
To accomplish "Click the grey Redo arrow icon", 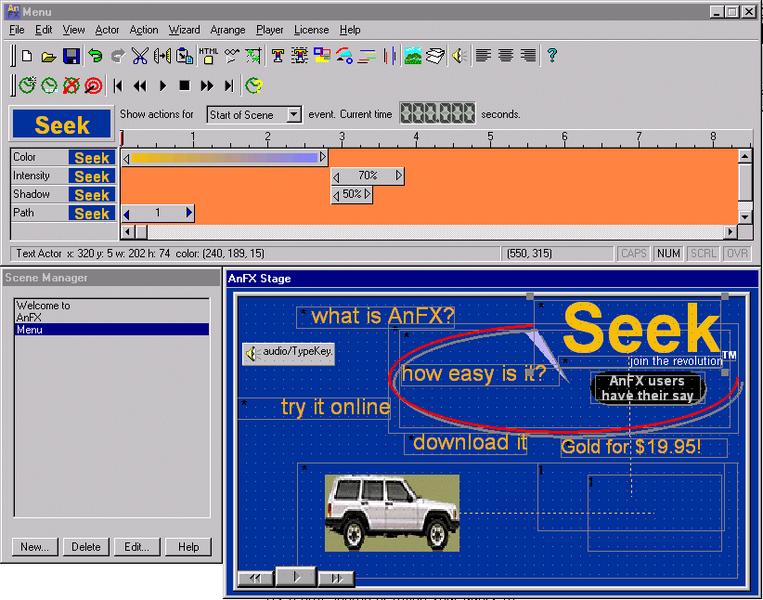I will [x=117, y=56].
